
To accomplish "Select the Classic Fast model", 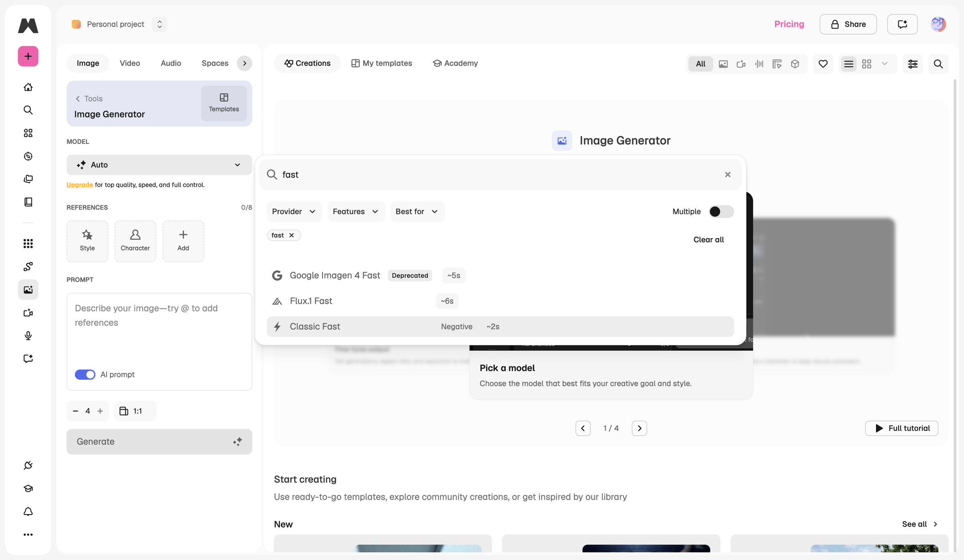I will coord(500,327).
